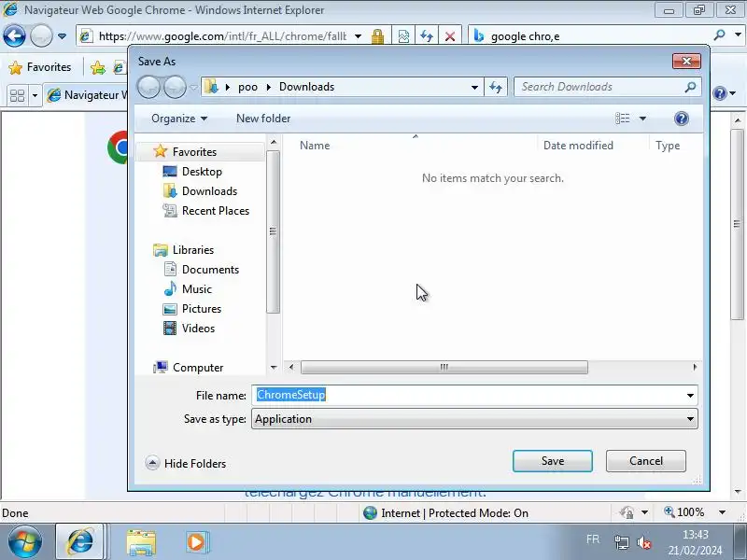Click the IE back arrow button
Screen dimensions: 747x560
tap(14, 35)
